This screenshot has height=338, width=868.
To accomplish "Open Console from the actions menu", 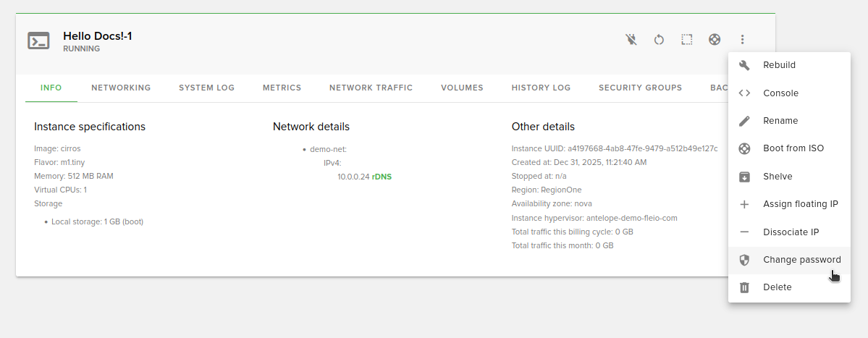I will (x=780, y=93).
